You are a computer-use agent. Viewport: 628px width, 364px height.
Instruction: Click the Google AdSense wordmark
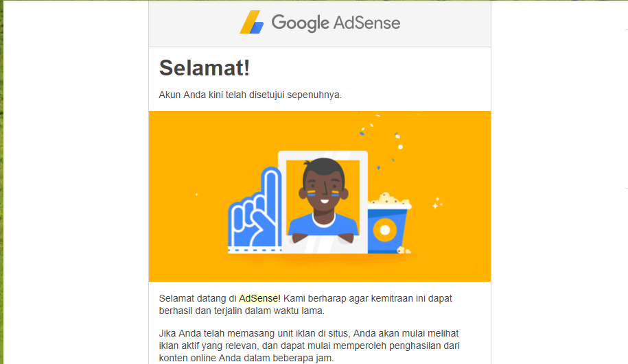point(336,23)
